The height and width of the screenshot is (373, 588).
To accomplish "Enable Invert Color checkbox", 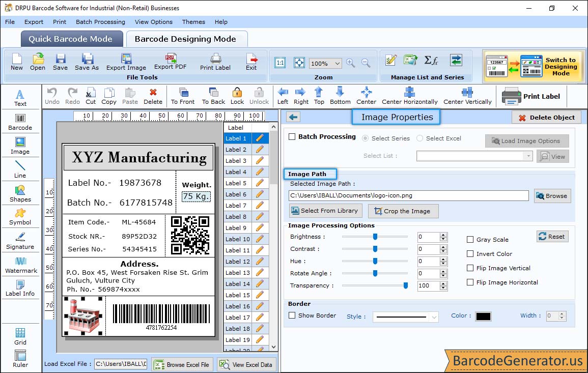I will (470, 254).
